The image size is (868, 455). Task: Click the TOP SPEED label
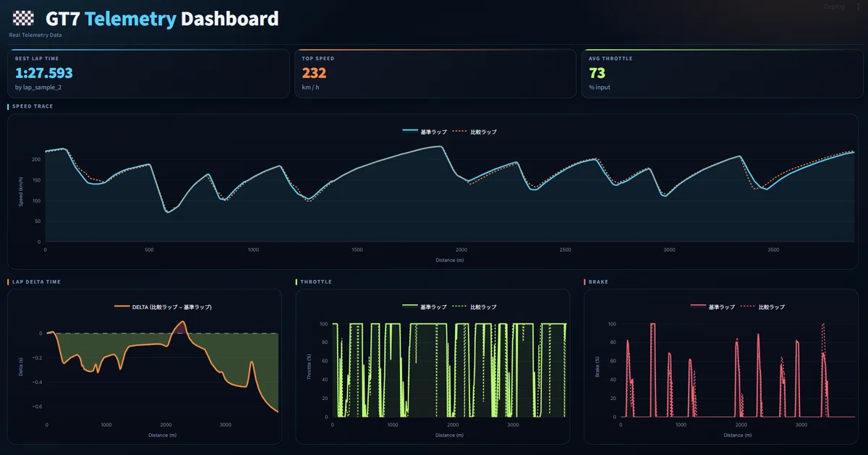tap(318, 59)
